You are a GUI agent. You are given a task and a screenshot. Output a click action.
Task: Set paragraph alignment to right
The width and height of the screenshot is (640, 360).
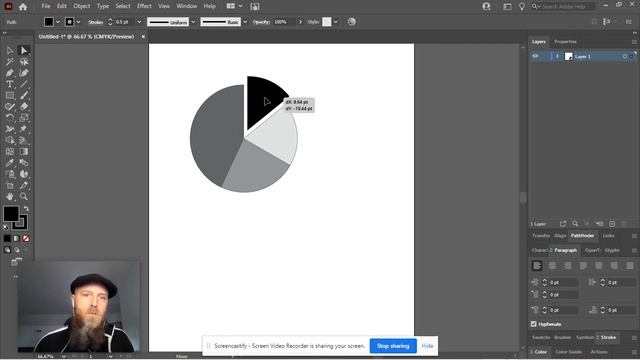tap(568, 266)
